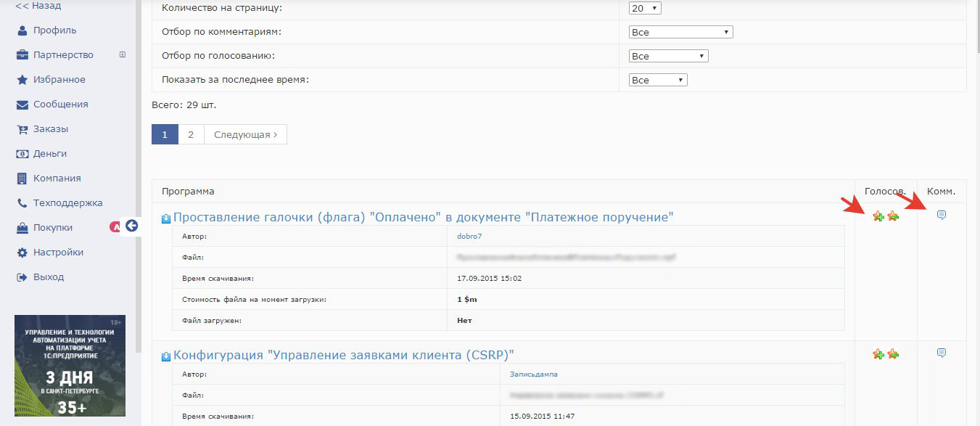The width and height of the screenshot is (980, 426).
Task: Click the download time "17.09.2015 15:02"
Action: click(489, 278)
